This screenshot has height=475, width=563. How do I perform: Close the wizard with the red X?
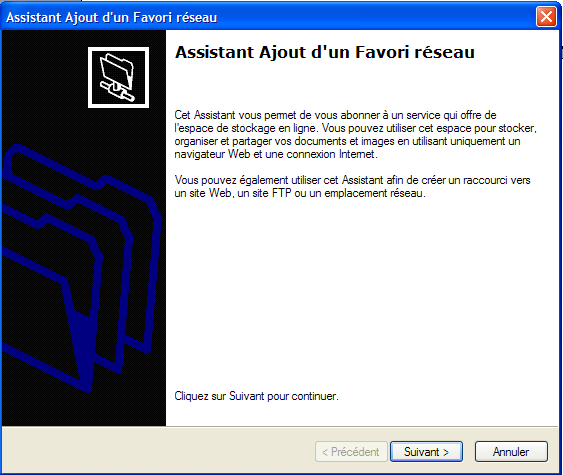coord(546,17)
